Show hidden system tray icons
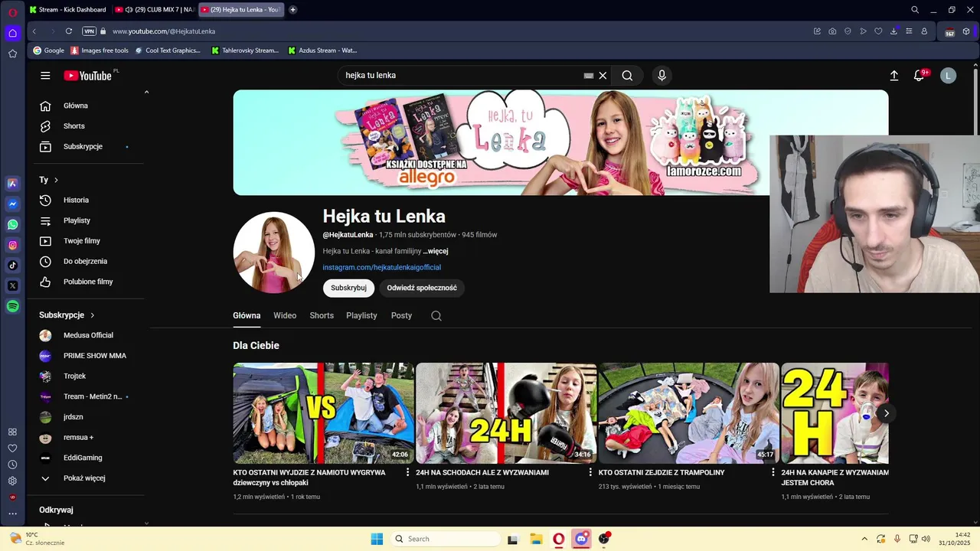 [864, 539]
